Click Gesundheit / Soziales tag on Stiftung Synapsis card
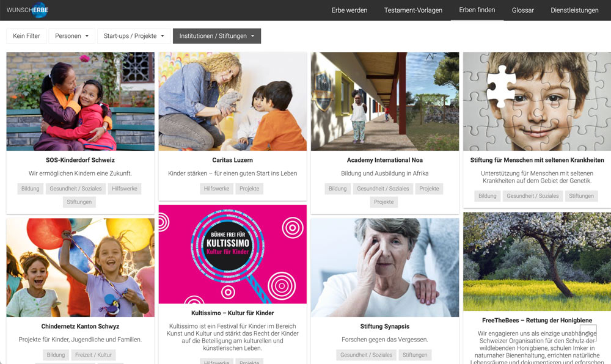 click(366, 355)
